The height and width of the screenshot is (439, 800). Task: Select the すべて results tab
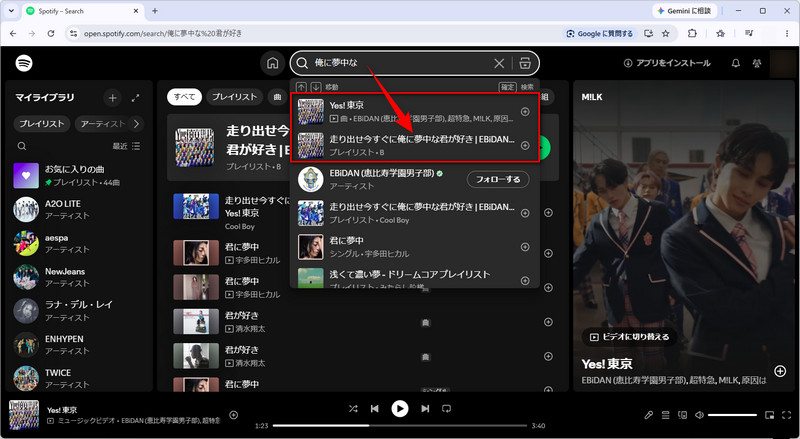(x=184, y=97)
